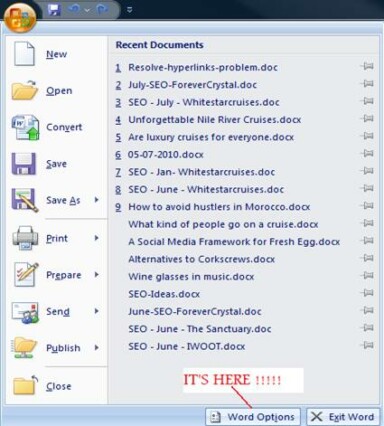
Task: Click the Save icon in Quick Access toolbar
Action: [54, 10]
